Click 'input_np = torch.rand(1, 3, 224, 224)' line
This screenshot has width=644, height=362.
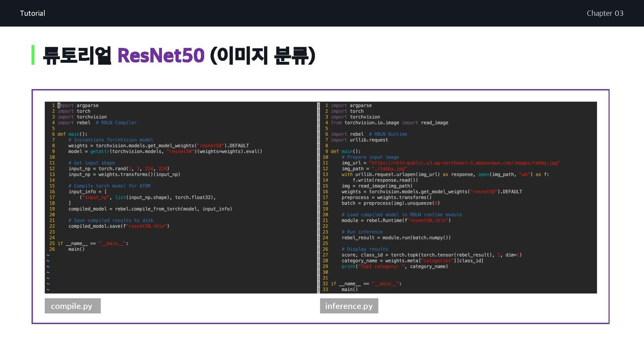click(x=119, y=168)
